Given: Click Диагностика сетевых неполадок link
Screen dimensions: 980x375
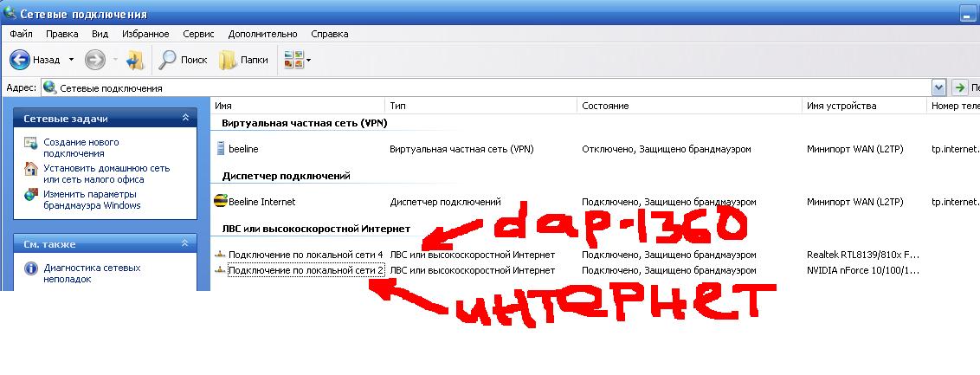Looking at the screenshot, I should (92, 273).
